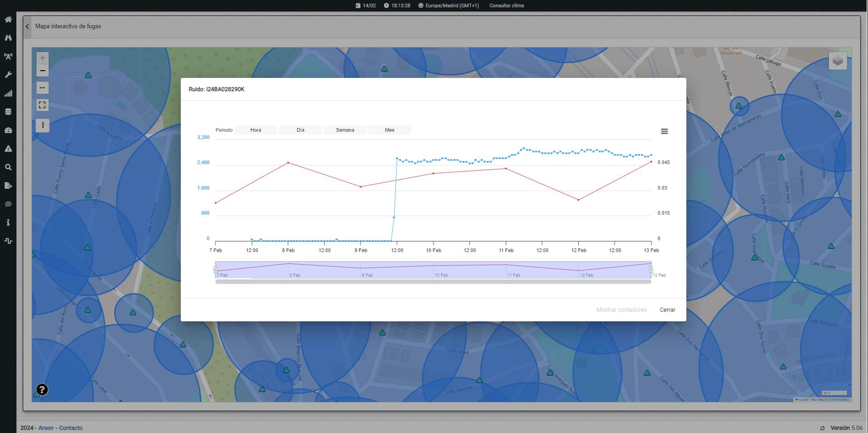
Task: Open the database icon in sidebar
Action: click(x=8, y=112)
